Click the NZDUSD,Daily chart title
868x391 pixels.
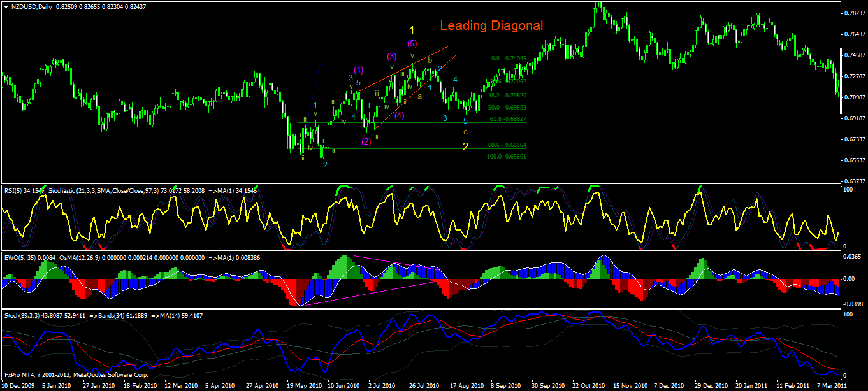tap(33, 6)
